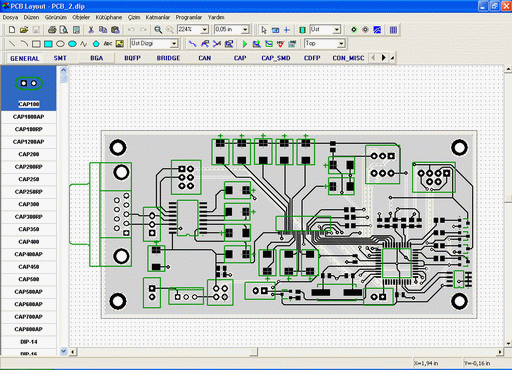
Task: Open the 224% zoom level dropdown
Action: click(x=205, y=30)
